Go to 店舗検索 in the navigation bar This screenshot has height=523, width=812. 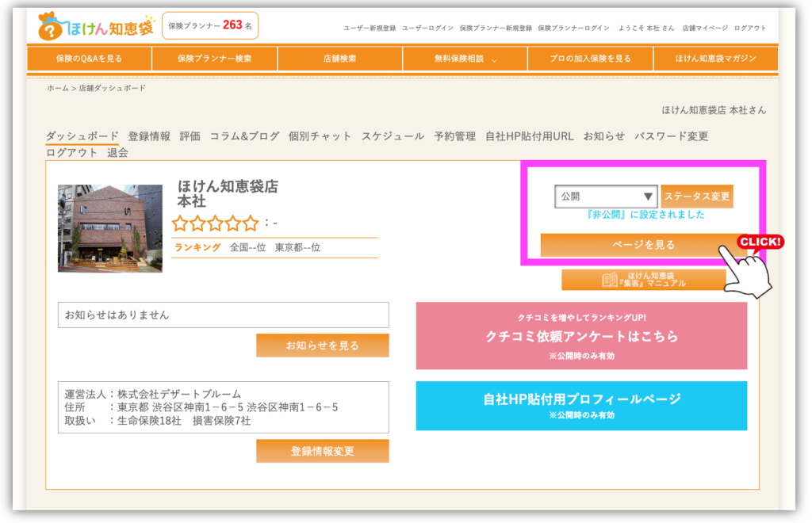(339, 59)
